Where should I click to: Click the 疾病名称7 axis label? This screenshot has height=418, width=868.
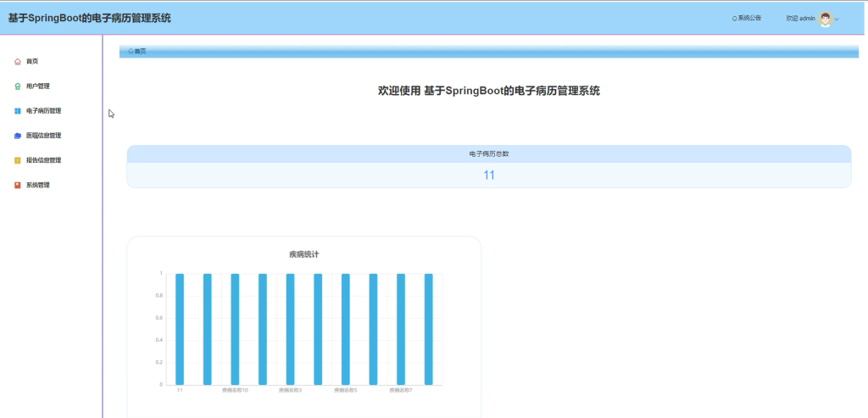click(401, 390)
